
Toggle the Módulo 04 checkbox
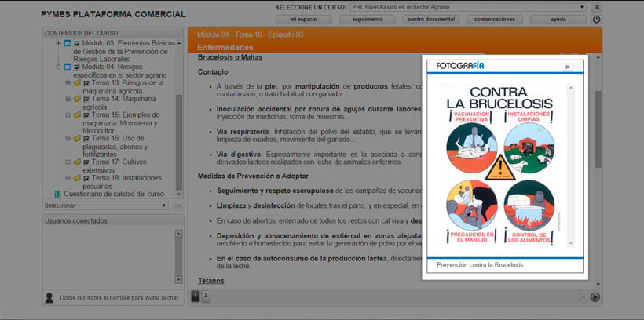click(x=77, y=67)
